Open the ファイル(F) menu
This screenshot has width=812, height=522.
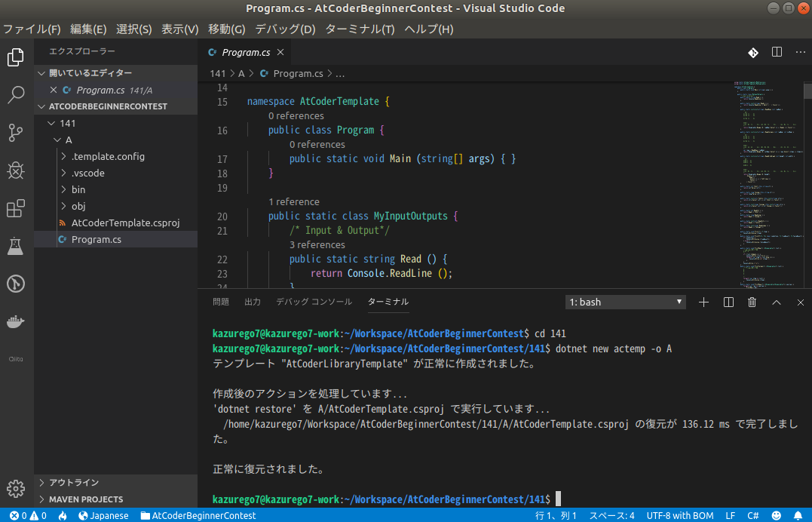(x=32, y=29)
